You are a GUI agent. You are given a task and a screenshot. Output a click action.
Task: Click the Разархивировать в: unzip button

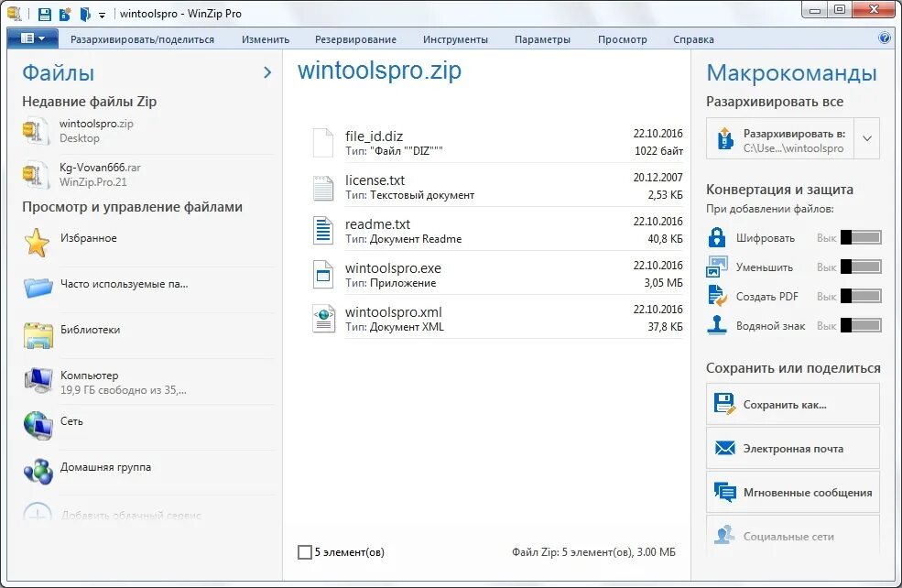(x=780, y=138)
